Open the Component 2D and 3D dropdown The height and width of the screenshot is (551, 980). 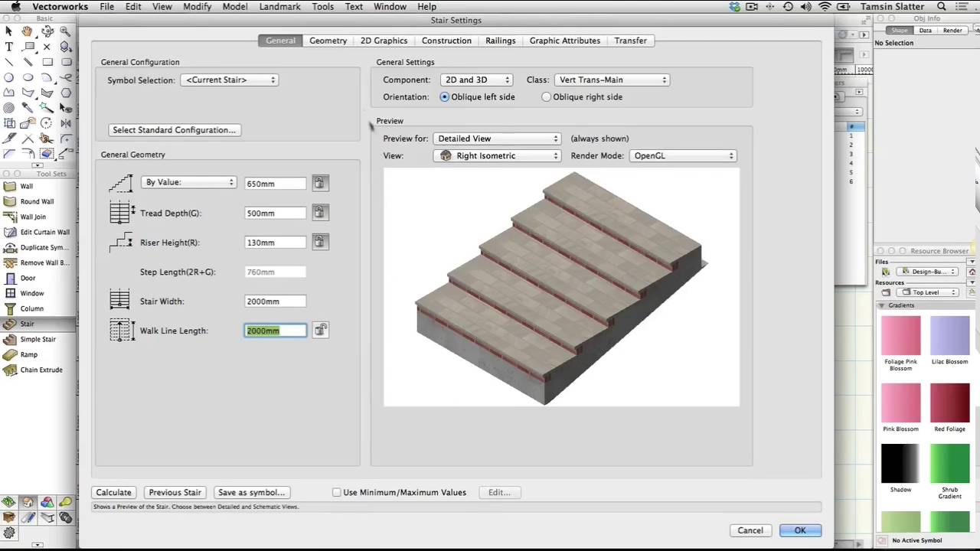[x=476, y=80]
